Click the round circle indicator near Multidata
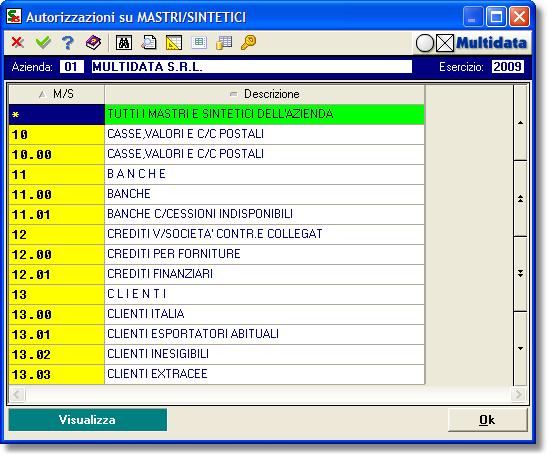The width and height of the screenshot is (548, 456). 425,43
